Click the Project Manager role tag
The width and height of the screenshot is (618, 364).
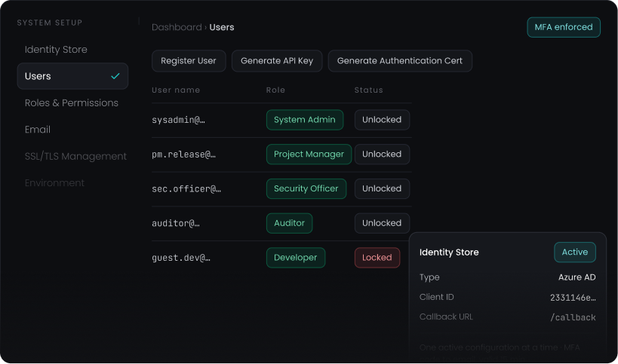[x=309, y=154]
